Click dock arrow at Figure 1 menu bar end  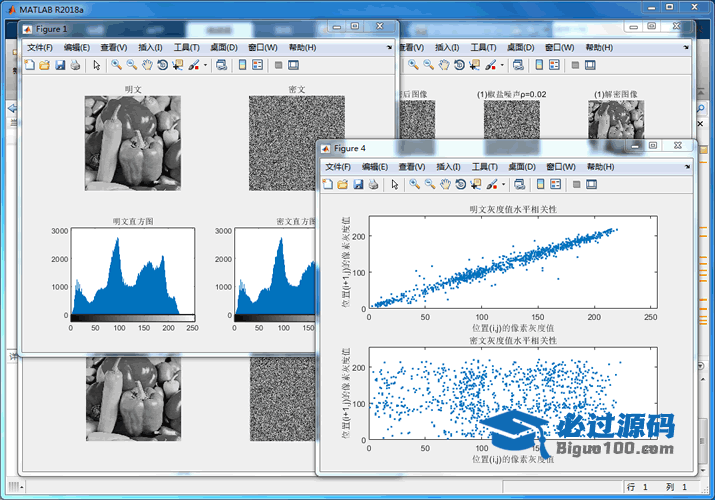(x=389, y=47)
